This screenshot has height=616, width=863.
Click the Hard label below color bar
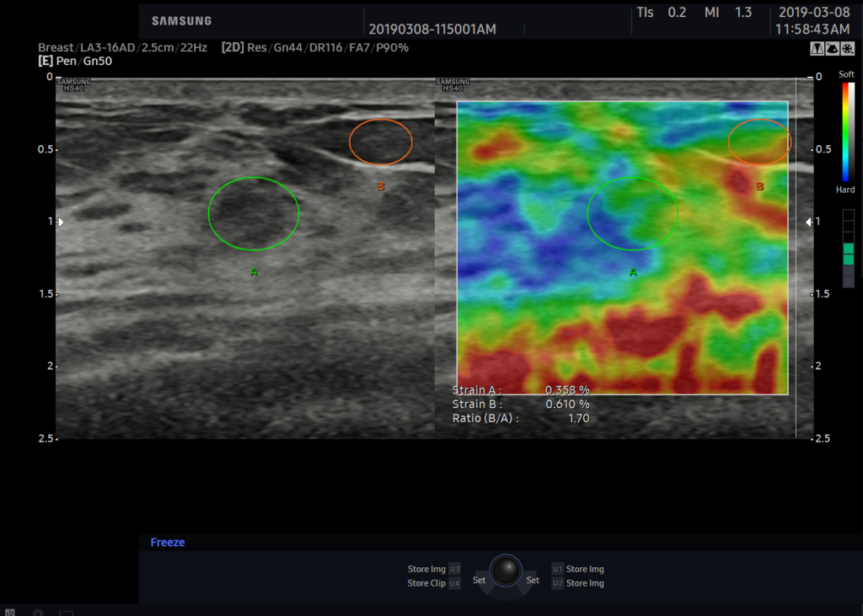[x=845, y=190]
